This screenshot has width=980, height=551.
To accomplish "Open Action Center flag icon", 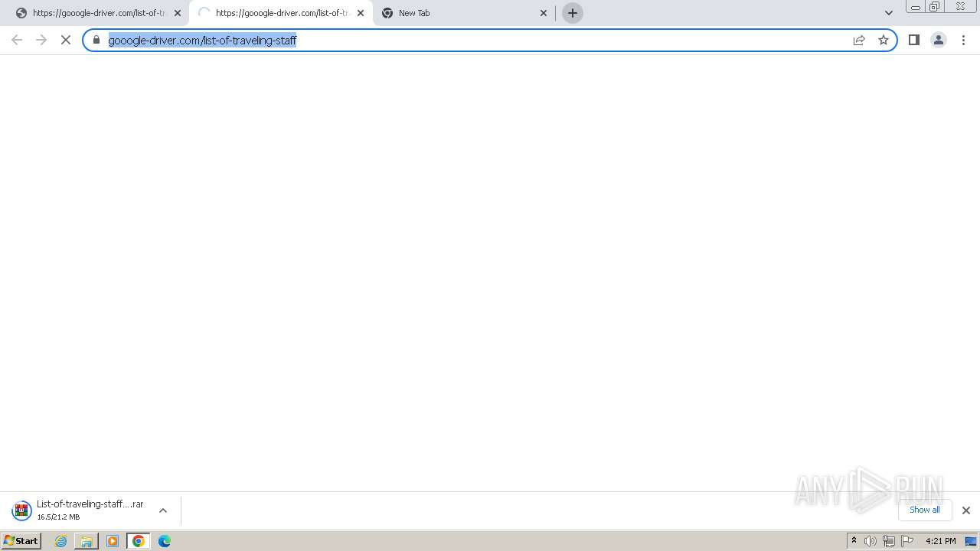I will 907,541.
